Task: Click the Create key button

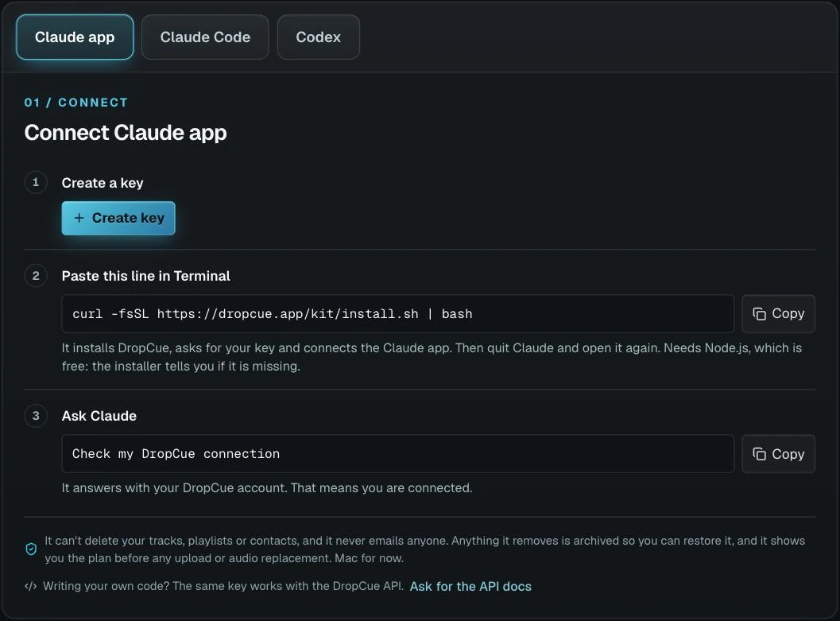Action: (118, 218)
